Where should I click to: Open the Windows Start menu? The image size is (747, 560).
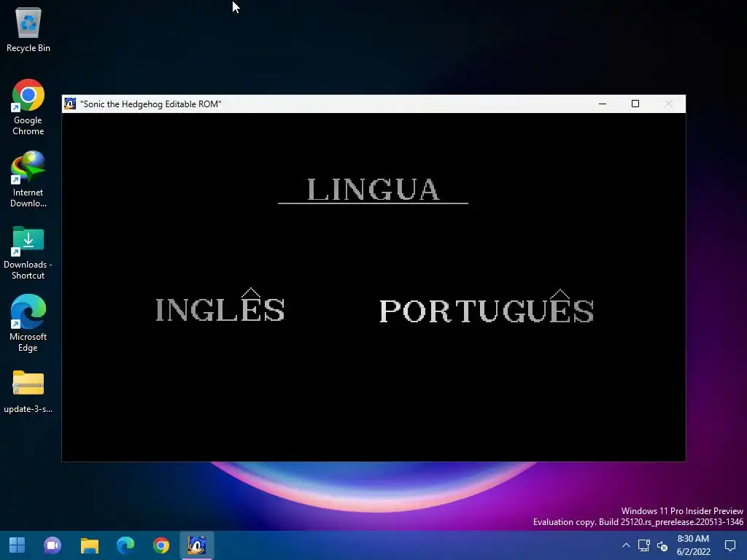(18, 545)
